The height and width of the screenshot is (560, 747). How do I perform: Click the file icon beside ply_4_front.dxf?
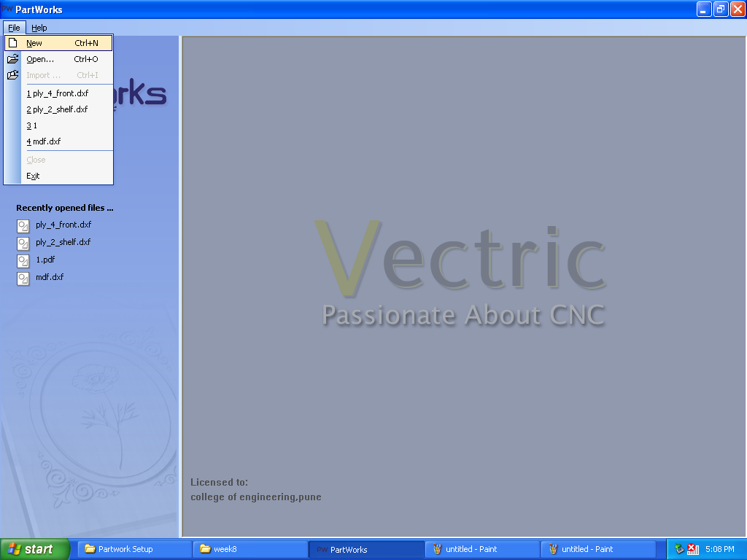[23, 226]
